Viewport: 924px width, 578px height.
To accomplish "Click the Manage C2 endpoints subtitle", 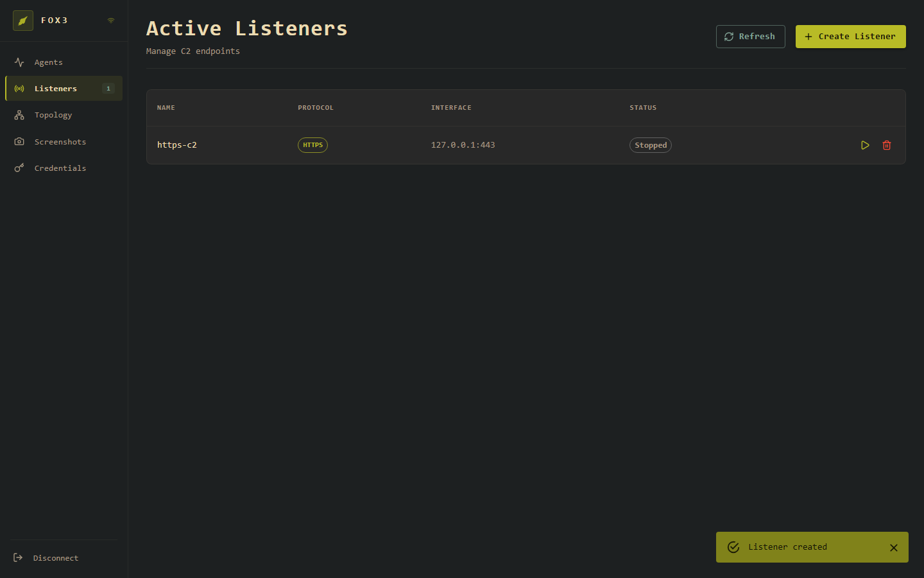I will [193, 51].
